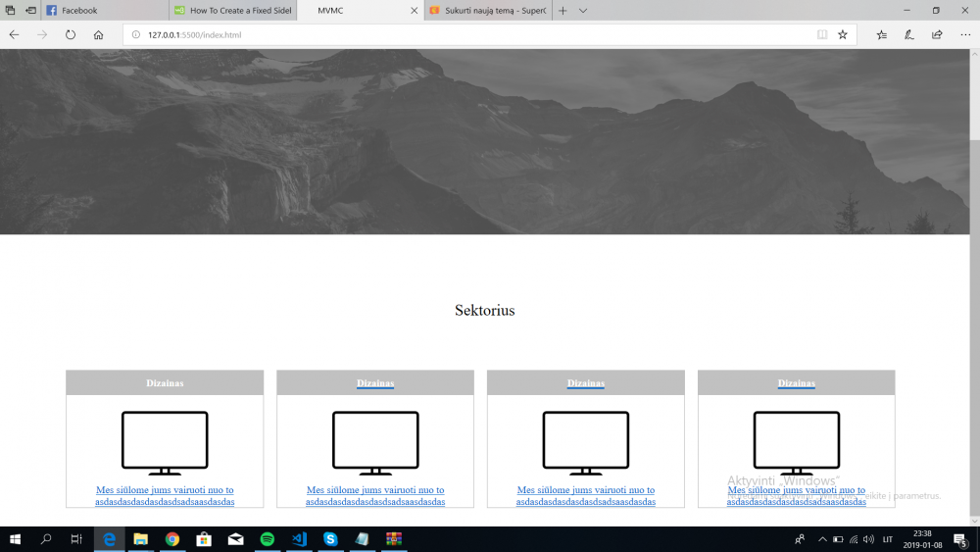Click monitor image in third card
Image resolution: width=980 pixels, height=552 pixels.
point(586,443)
